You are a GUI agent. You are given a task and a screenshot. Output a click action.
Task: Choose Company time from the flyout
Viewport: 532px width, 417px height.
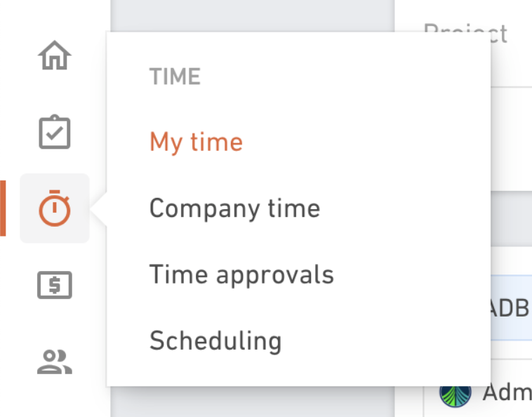tap(235, 208)
